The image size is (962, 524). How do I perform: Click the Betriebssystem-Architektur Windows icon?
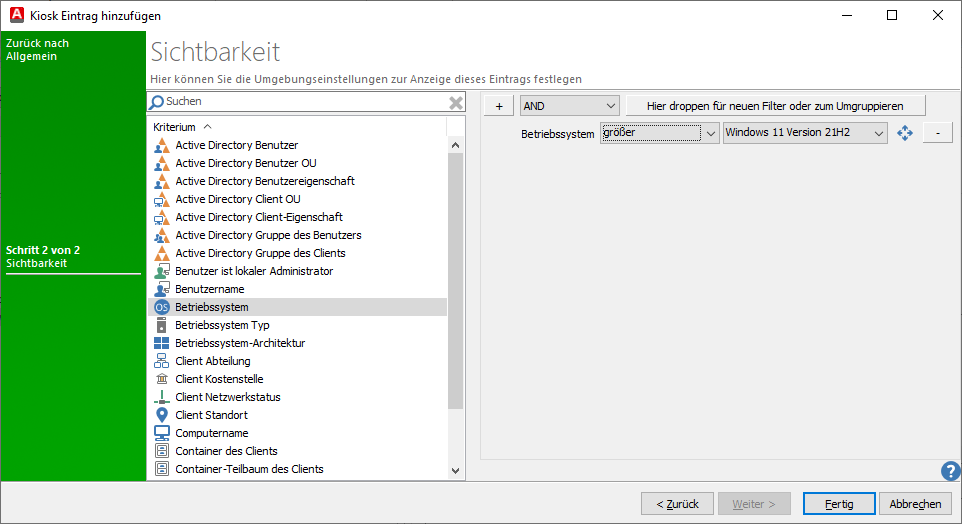click(161, 343)
